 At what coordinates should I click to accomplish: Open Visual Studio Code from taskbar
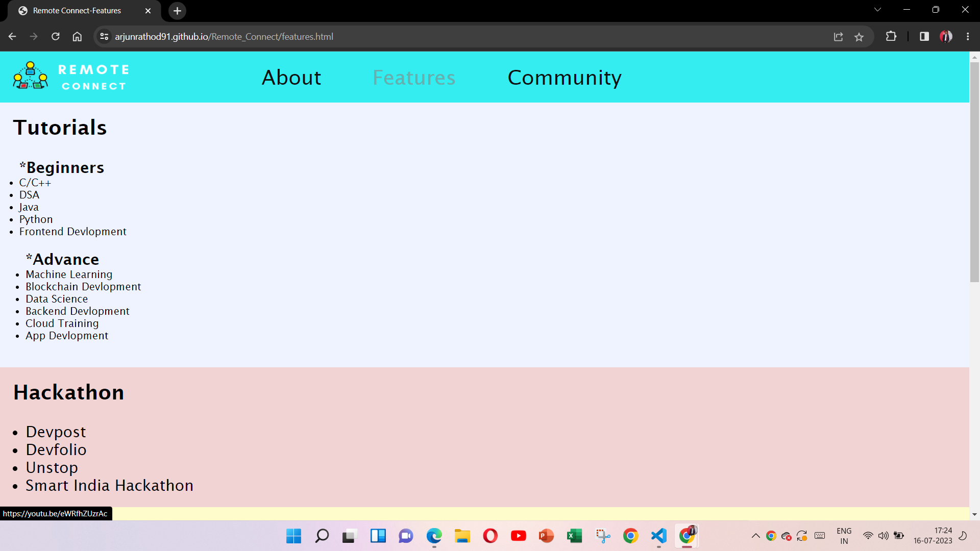[658, 536]
